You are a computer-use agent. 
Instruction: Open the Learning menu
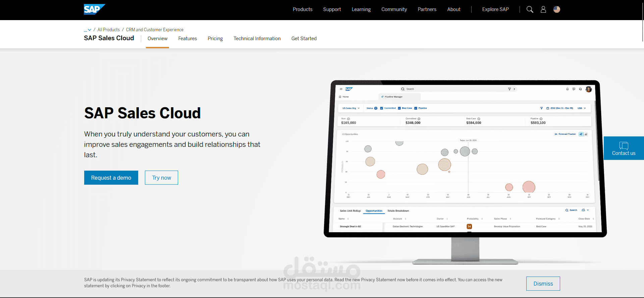[x=361, y=9]
